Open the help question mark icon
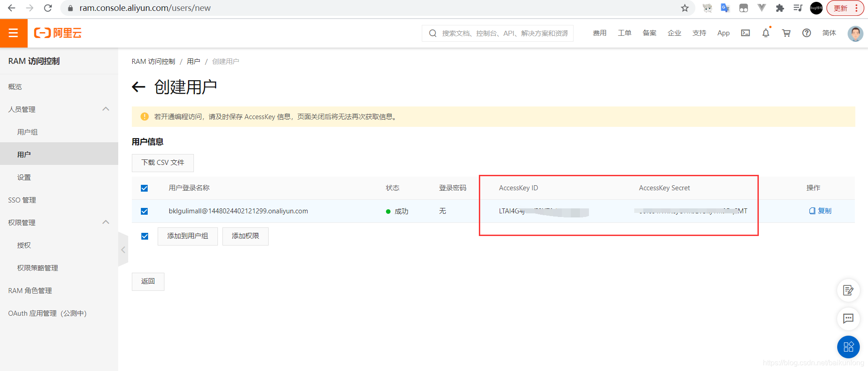Screen dimensions: 868x371 pos(806,33)
